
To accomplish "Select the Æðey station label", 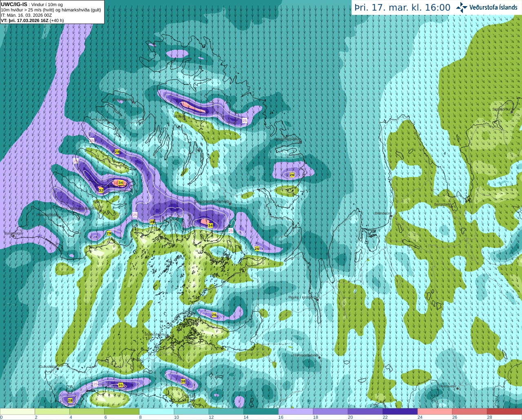I will [x=179, y=116].
